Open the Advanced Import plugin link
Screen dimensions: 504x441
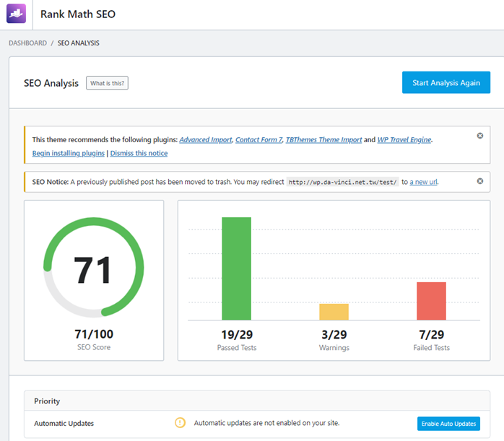click(206, 140)
